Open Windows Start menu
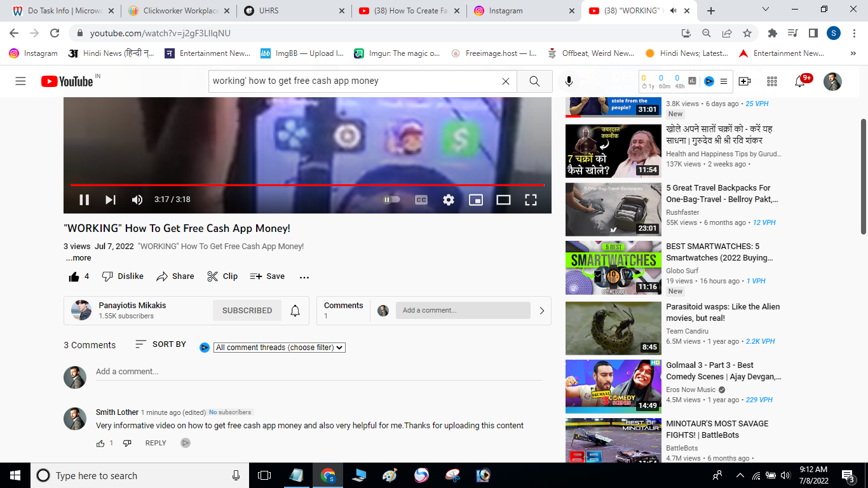Image resolution: width=868 pixels, height=488 pixels. click(x=15, y=475)
